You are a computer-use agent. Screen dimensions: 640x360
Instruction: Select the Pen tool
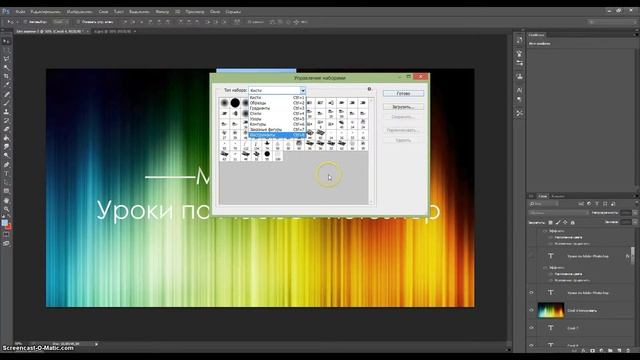click(x=6, y=164)
